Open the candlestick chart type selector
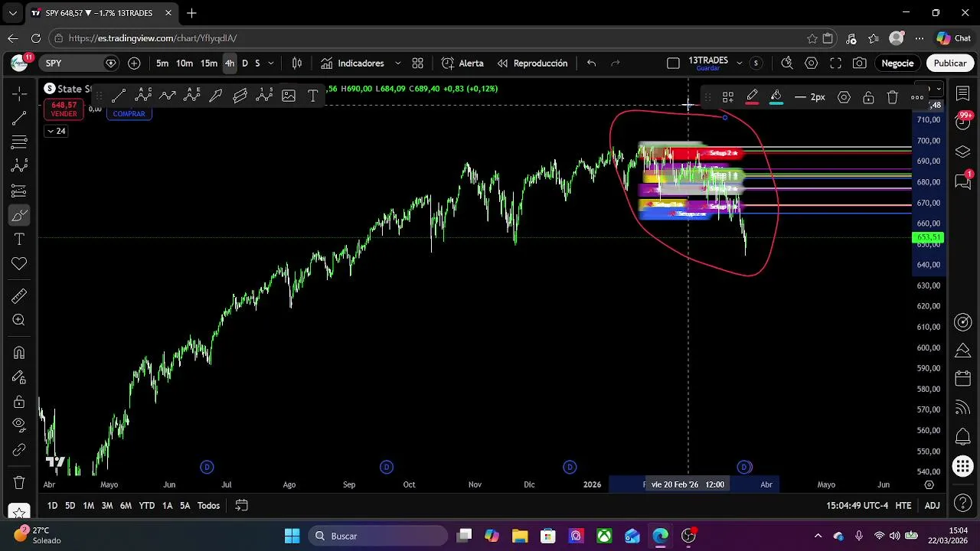 pyautogui.click(x=297, y=64)
